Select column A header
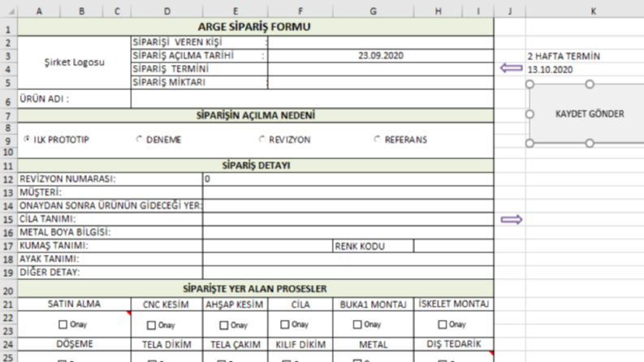The height and width of the screenshot is (362, 644). (x=39, y=11)
